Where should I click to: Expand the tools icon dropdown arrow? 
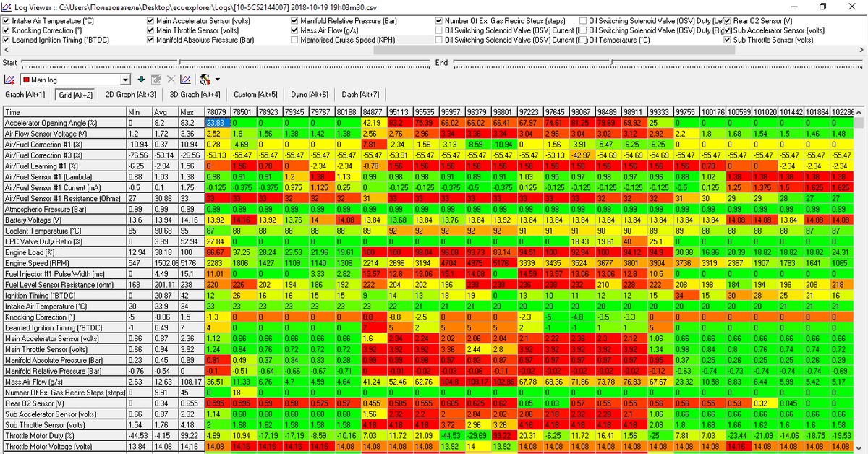[217, 80]
